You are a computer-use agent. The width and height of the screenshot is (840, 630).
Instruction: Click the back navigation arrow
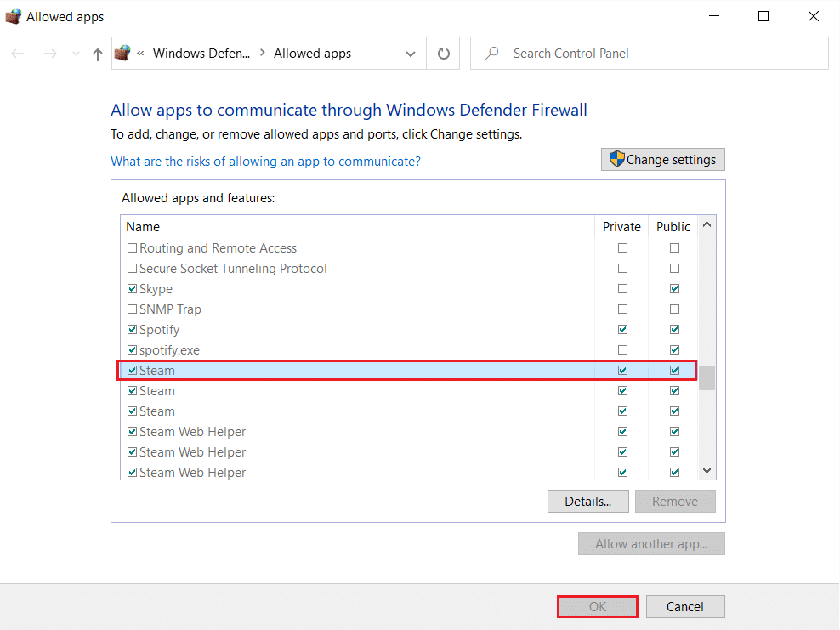tap(18, 54)
